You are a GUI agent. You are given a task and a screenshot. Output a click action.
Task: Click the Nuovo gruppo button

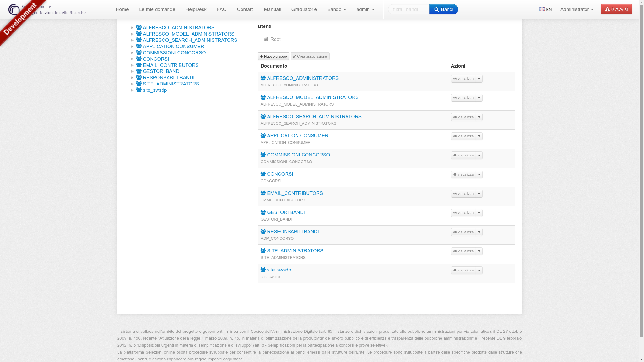(273, 56)
